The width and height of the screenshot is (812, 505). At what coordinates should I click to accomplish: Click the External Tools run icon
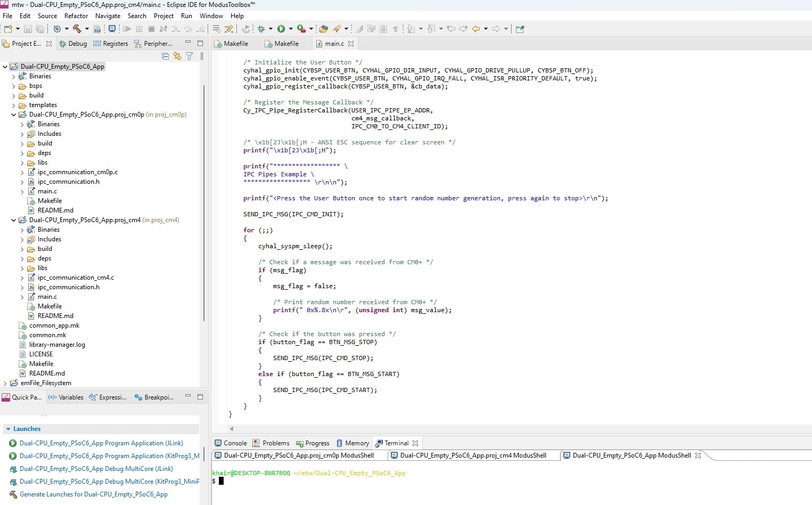tap(301, 29)
